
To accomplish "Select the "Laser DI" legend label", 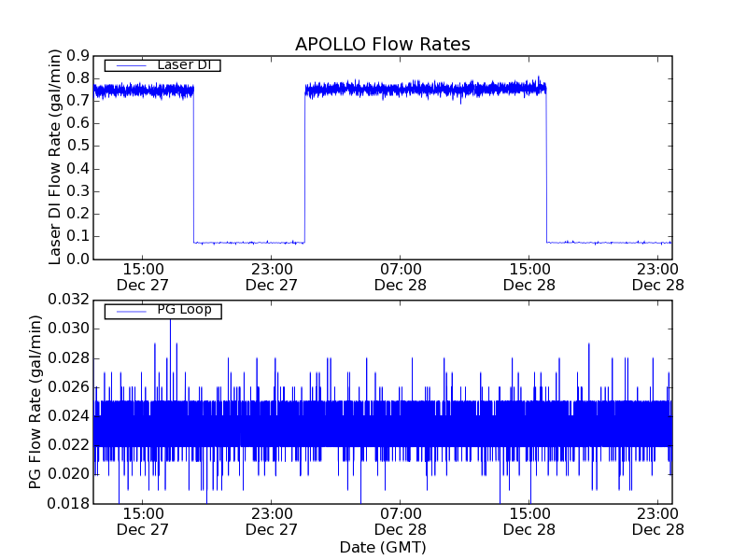I will click(184, 64).
